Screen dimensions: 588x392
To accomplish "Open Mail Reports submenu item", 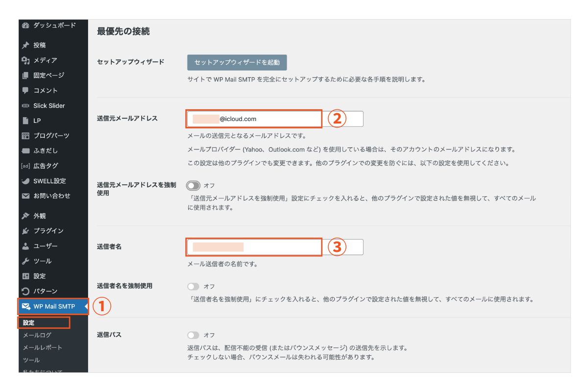I will 43,347.
